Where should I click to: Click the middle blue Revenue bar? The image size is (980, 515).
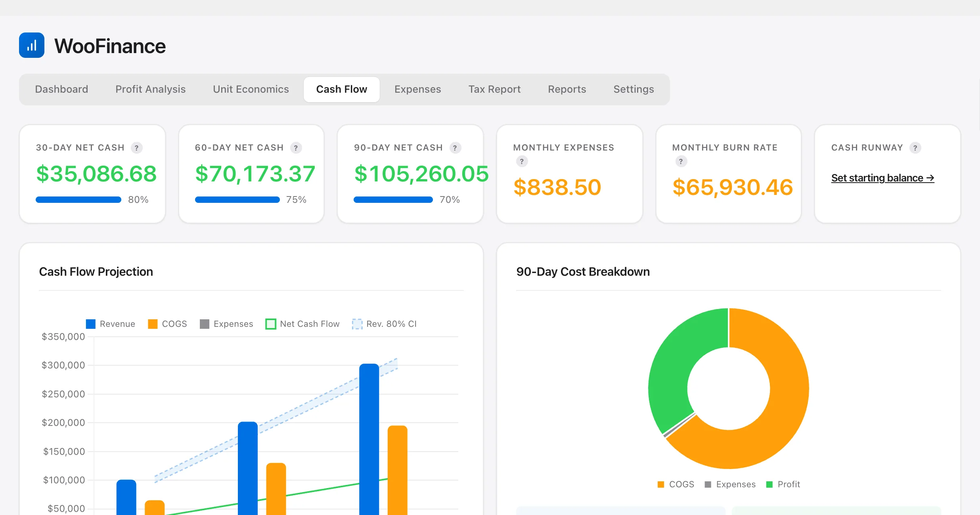coord(248,468)
